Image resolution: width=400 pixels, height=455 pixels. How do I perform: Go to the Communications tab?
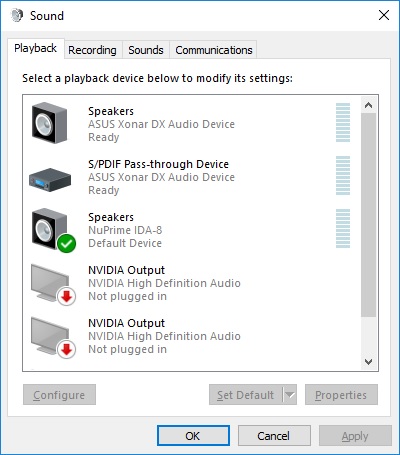[214, 50]
